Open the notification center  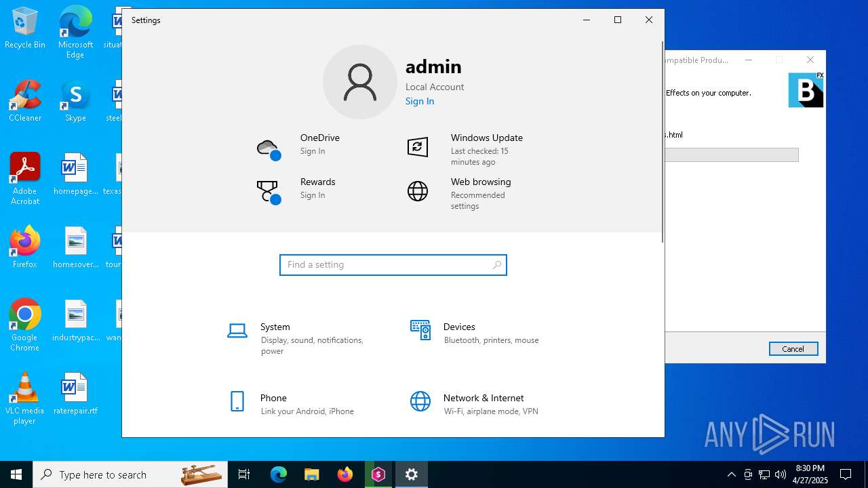[x=846, y=474]
